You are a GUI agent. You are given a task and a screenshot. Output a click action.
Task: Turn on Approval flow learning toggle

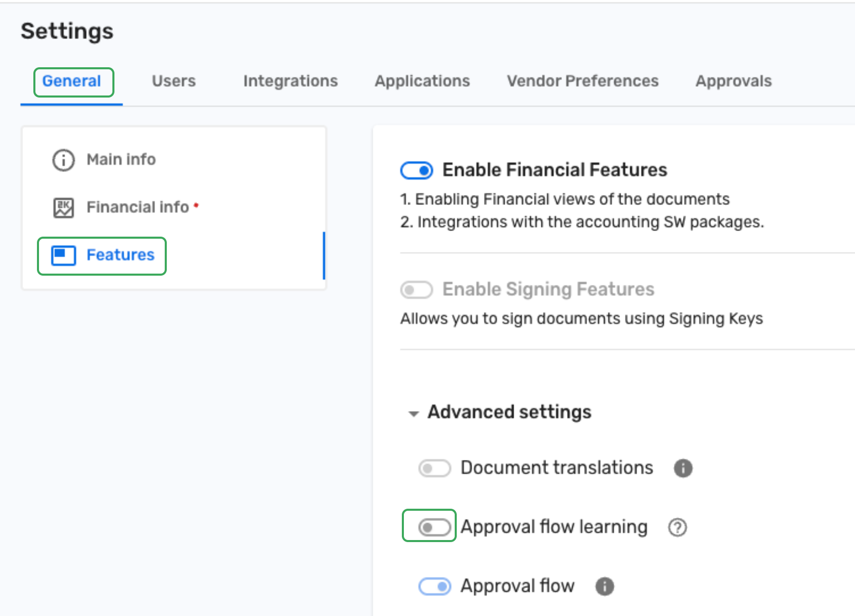(434, 527)
